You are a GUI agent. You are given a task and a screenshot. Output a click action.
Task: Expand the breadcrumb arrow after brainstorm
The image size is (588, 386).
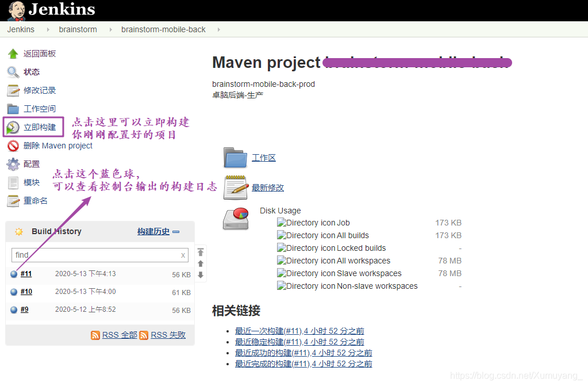coord(110,29)
